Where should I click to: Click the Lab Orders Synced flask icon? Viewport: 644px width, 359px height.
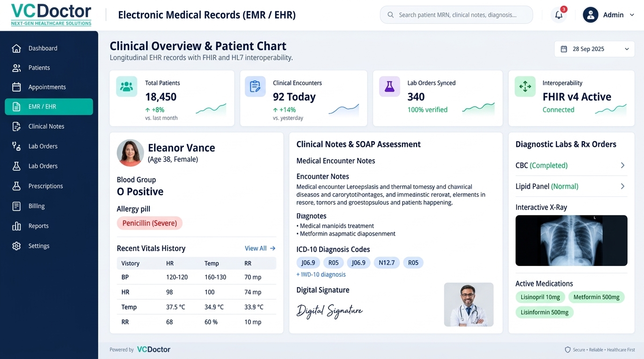click(389, 86)
